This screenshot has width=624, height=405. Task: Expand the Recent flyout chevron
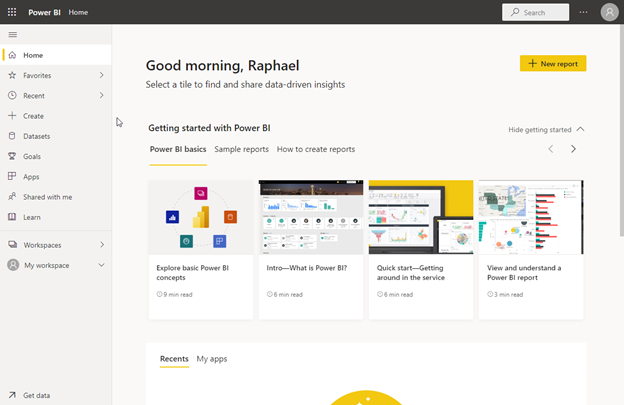101,95
